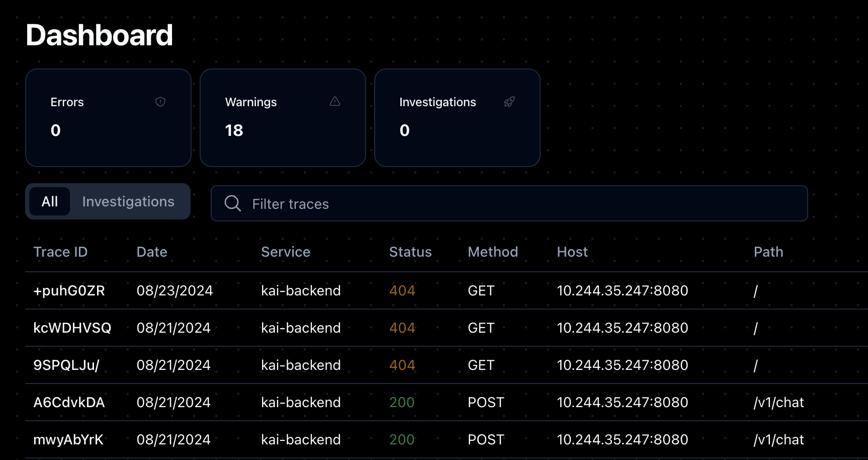Click the Host column header

click(x=572, y=252)
